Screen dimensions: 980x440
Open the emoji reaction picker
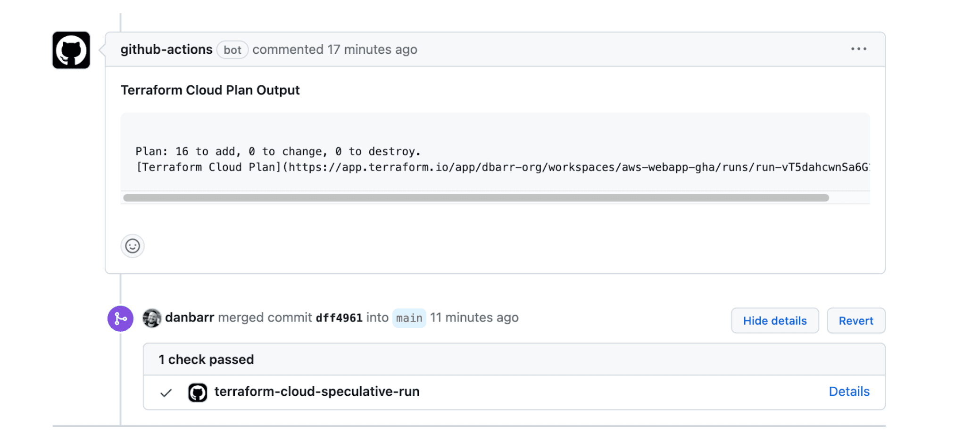pyautogui.click(x=133, y=246)
